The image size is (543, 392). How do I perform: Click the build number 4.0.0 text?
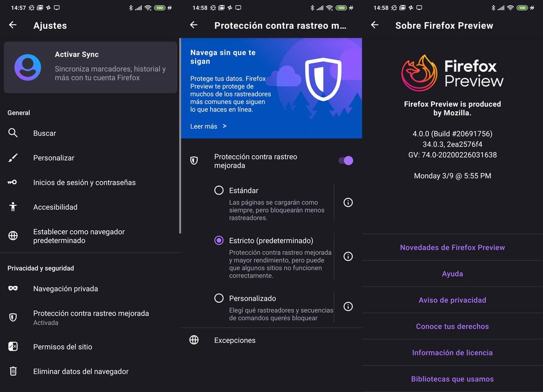452,134
